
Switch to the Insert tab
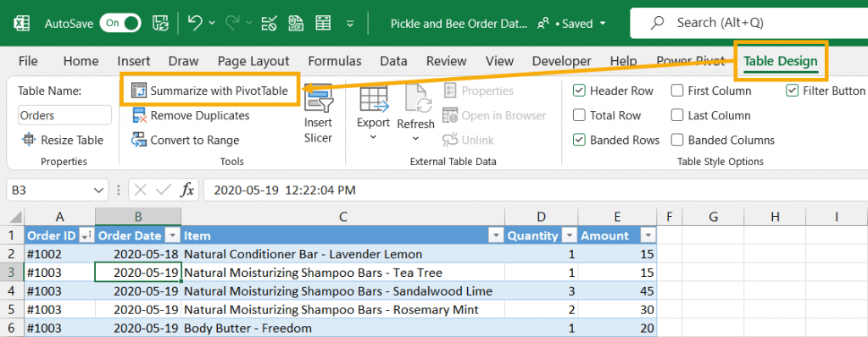133,61
